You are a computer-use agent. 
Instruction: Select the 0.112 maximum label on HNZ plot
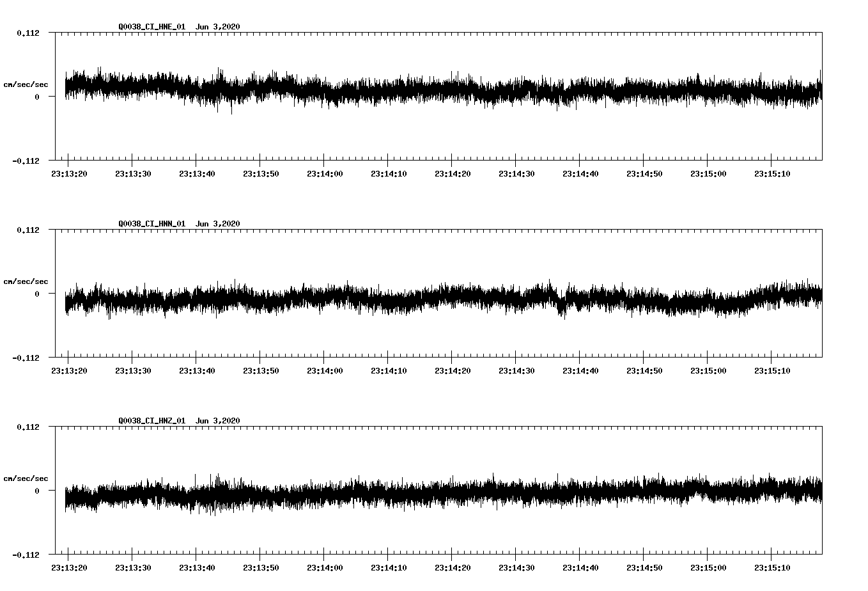[x=27, y=427]
